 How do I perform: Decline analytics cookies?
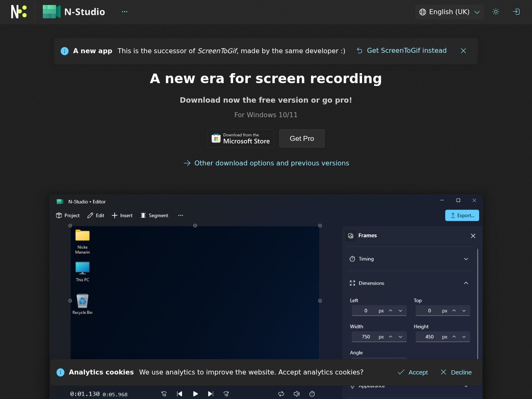pyautogui.click(x=456, y=372)
